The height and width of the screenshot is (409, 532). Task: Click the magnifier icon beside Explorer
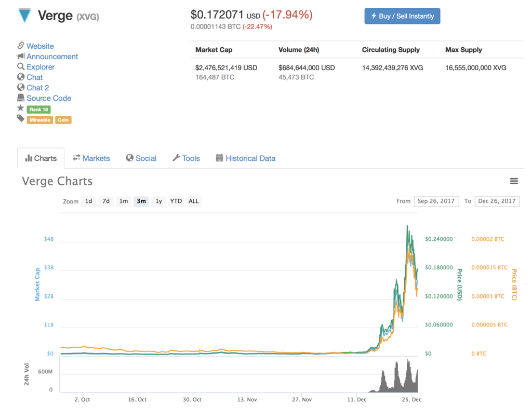click(x=21, y=66)
